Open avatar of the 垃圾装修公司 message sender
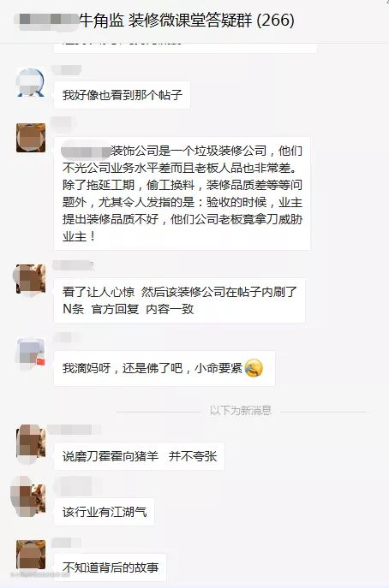This screenshot has width=389, height=588. [x=31, y=138]
